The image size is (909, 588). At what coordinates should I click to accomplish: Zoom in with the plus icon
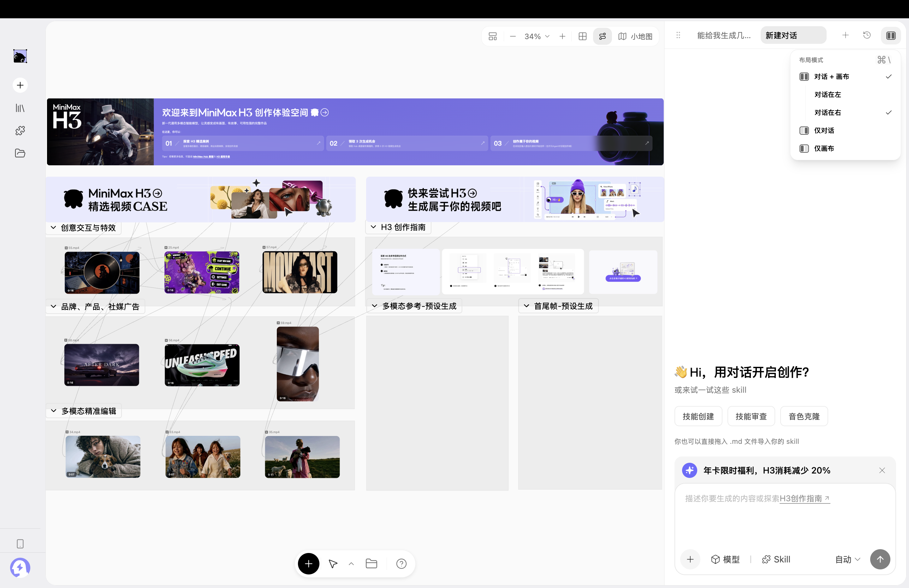(x=562, y=36)
